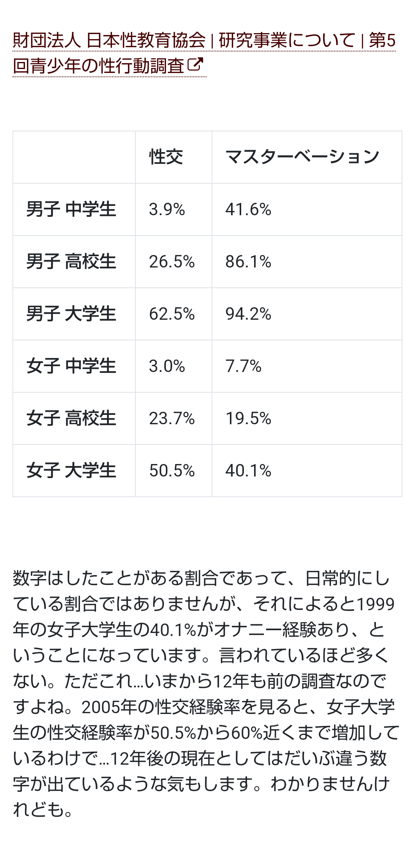Screen dimensions: 418x868
Task: Click the external link icon after 調査
Action: tap(195, 64)
